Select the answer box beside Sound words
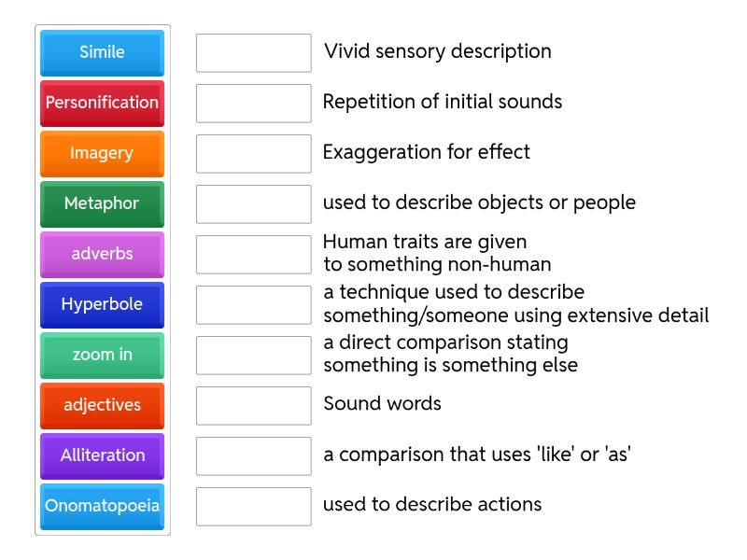Viewport: 747px width, 560px height. (x=253, y=405)
